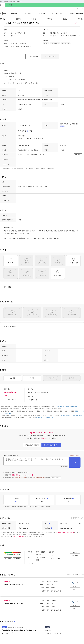
Task: Open the 회계/세무 경력사원 posting
Action: (x=13, y=604)
